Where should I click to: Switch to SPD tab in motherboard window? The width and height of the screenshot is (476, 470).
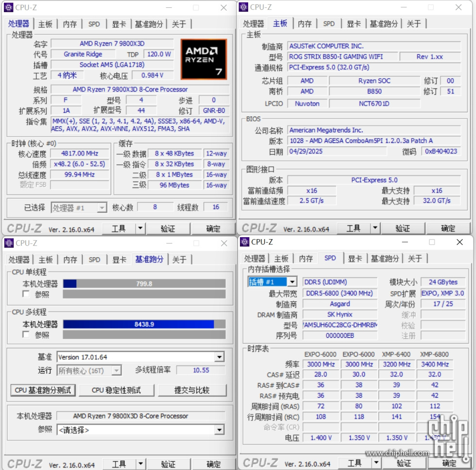329,24
